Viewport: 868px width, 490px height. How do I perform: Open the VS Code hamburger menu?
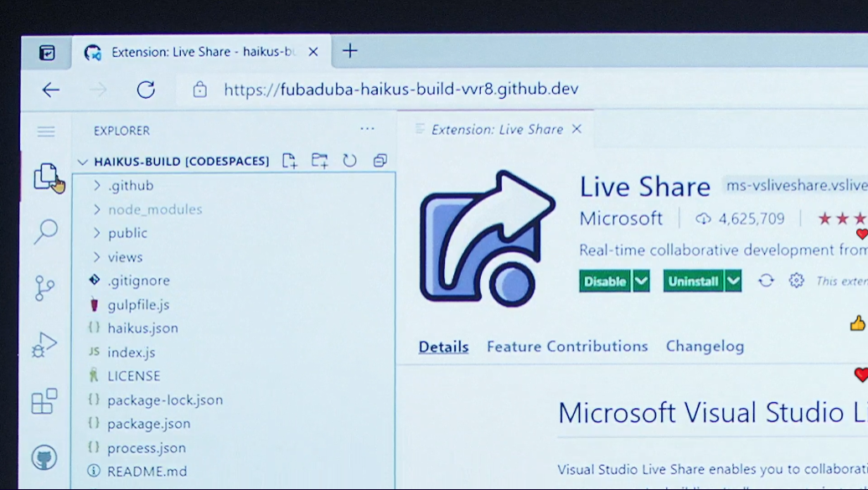click(46, 132)
